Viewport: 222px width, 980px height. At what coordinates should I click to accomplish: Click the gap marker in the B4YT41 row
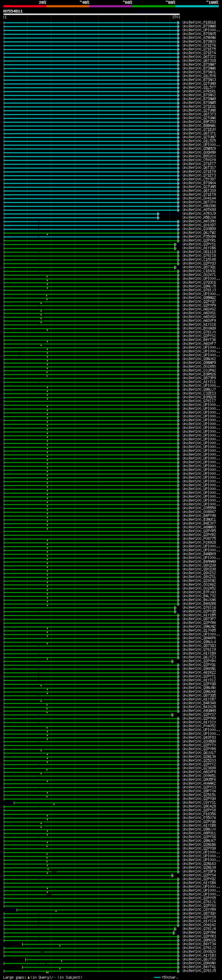click(60, 968)
